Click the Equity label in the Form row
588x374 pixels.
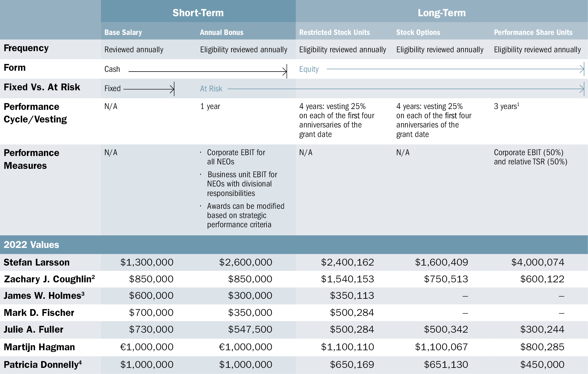[x=309, y=69]
